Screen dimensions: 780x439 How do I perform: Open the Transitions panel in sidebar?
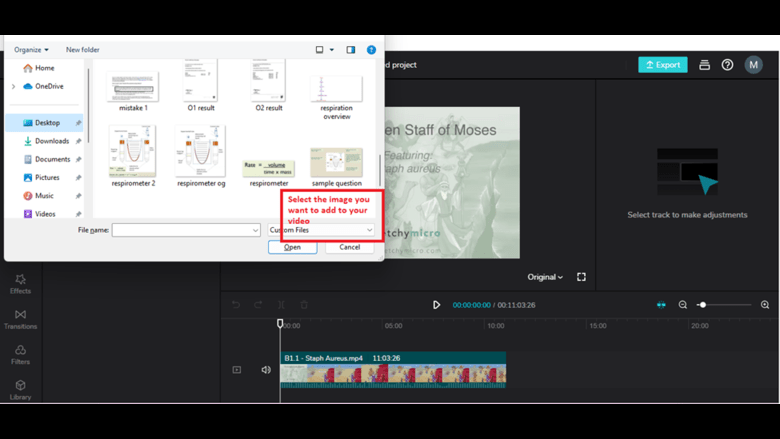click(20, 319)
